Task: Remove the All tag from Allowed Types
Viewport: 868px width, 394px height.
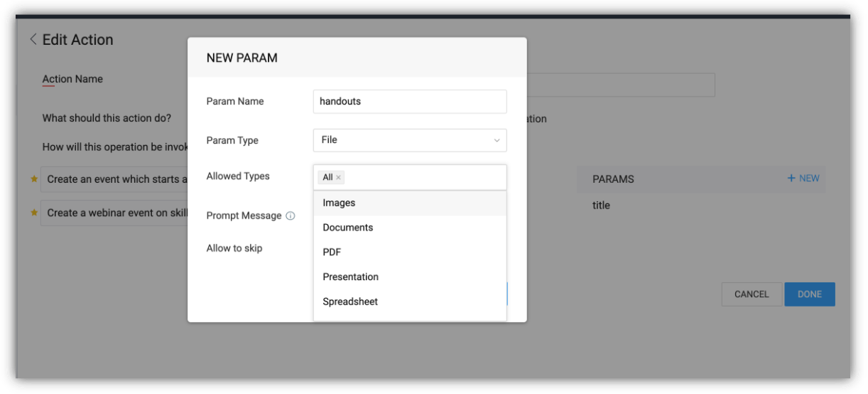Action: (339, 178)
